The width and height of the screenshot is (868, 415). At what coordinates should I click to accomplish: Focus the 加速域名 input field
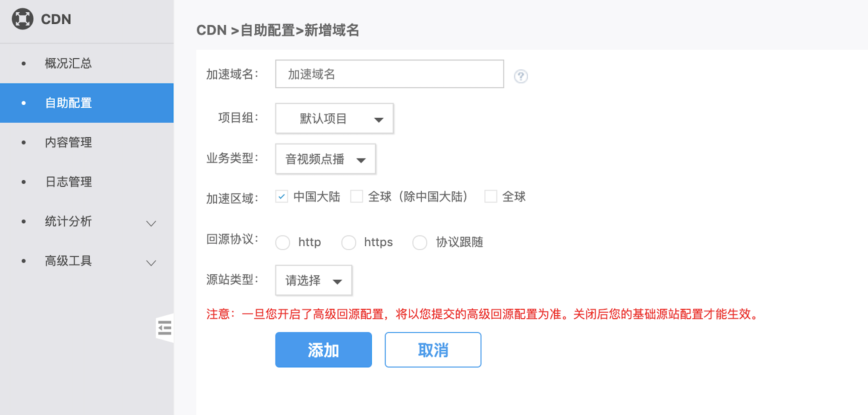click(389, 74)
